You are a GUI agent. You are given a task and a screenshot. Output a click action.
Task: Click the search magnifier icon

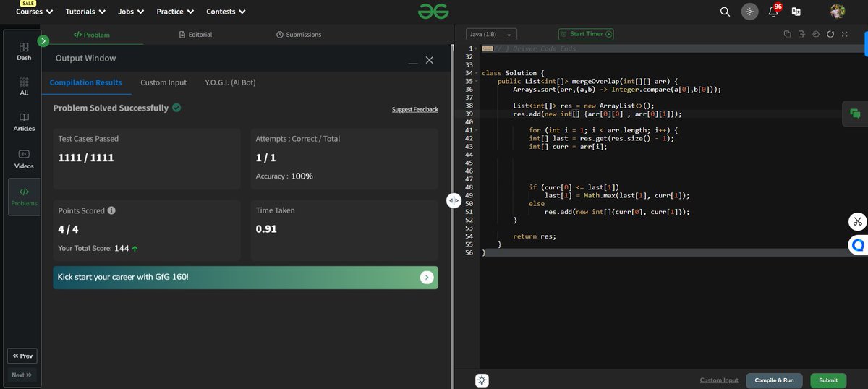[x=725, y=12]
